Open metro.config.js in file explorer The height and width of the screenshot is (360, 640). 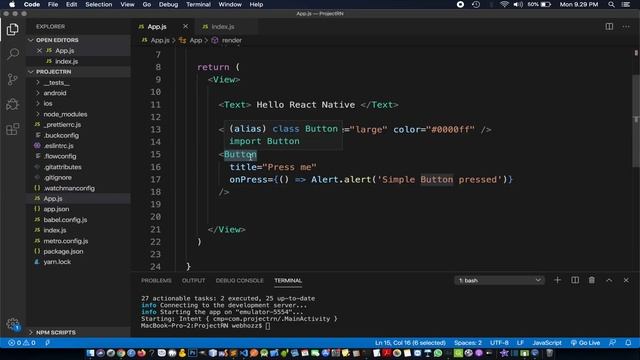point(66,241)
